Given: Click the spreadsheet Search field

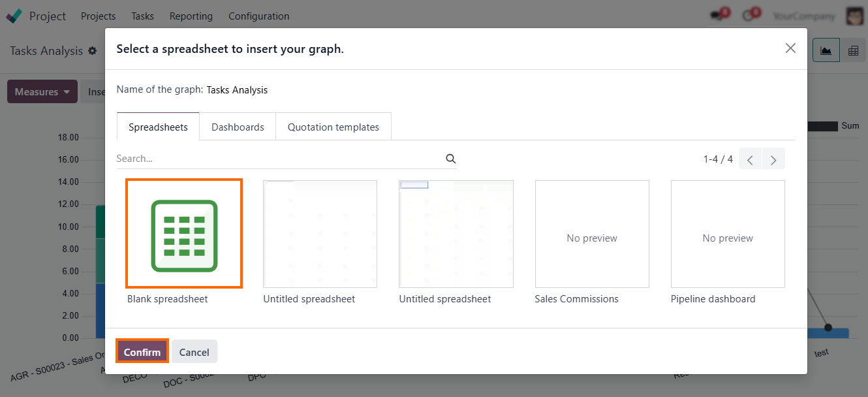Looking at the screenshot, I should (x=277, y=159).
